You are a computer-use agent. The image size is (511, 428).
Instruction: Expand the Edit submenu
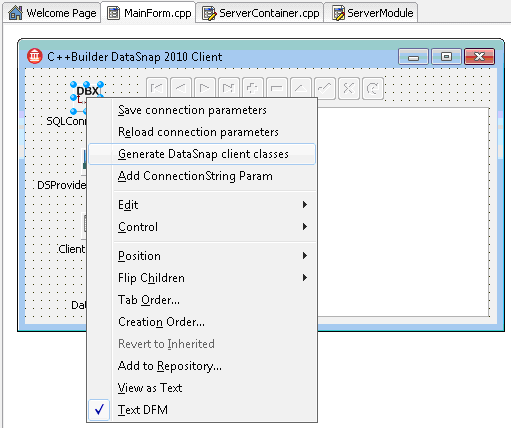tap(202, 205)
